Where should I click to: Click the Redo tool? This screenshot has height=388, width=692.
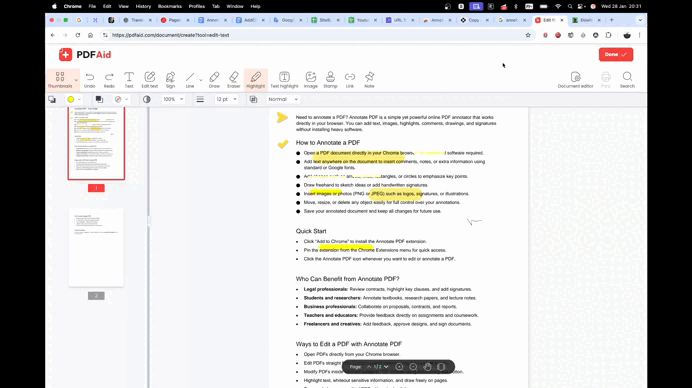(x=109, y=80)
